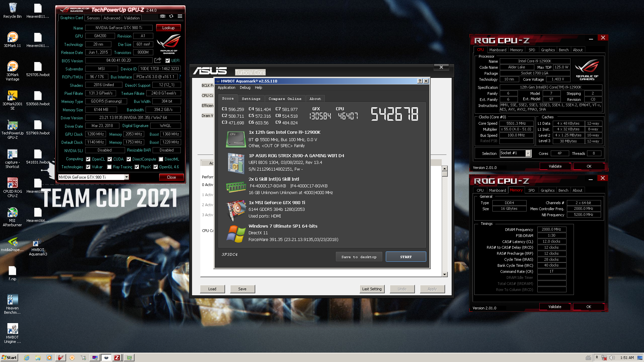
Task: Open the Recycle Bin desktop icon
Action: (12, 10)
